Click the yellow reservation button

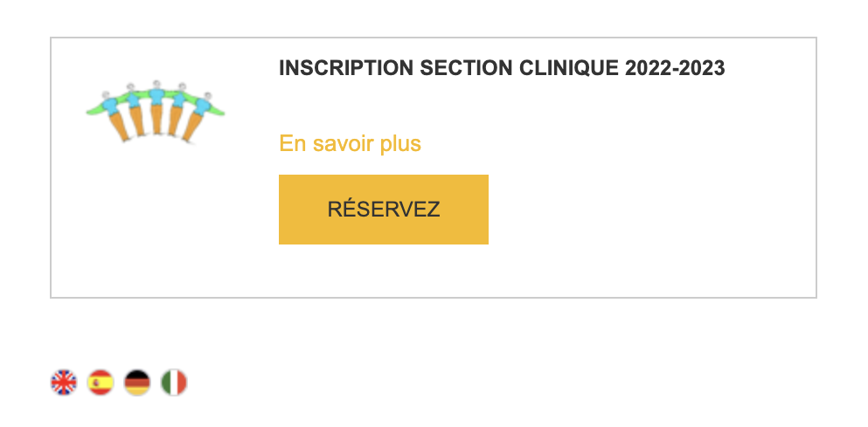coord(384,210)
